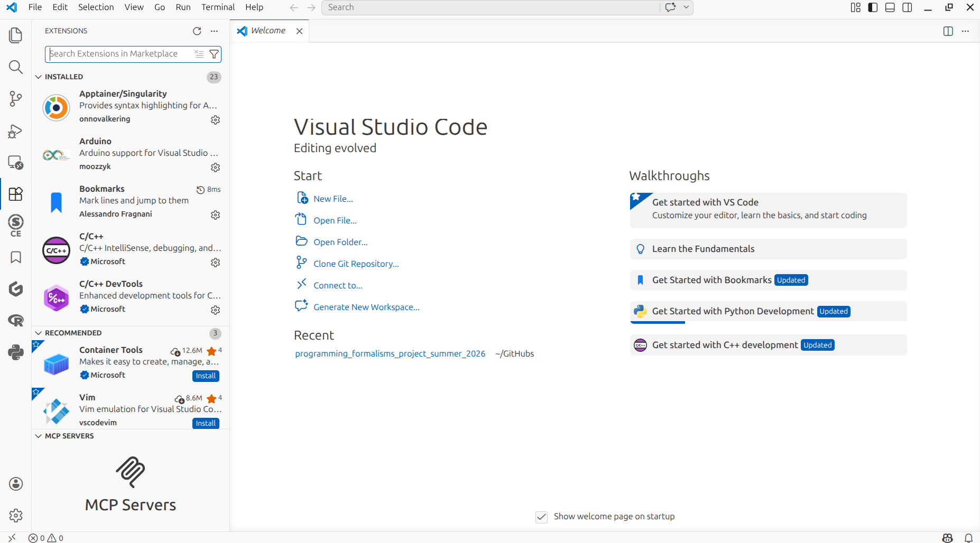Open the Edit menu
Image resolution: width=980 pixels, height=543 pixels.
coord(60,7)
